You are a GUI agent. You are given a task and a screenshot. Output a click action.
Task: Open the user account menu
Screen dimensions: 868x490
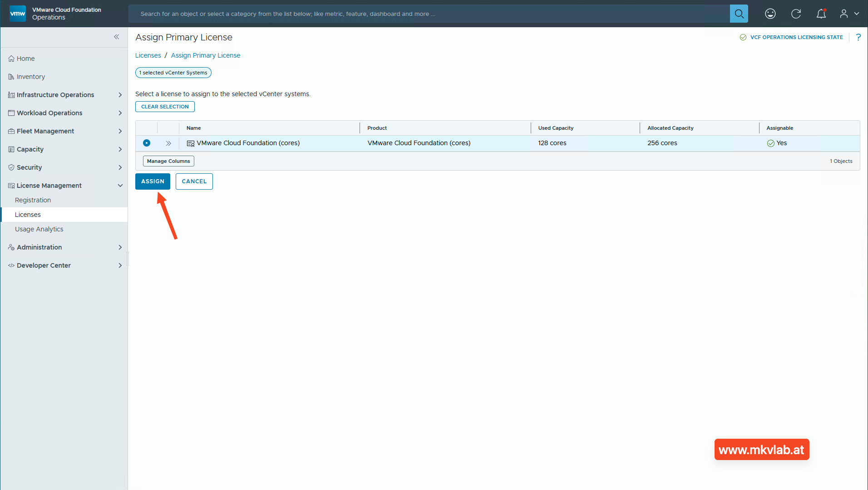coord(849,14)
